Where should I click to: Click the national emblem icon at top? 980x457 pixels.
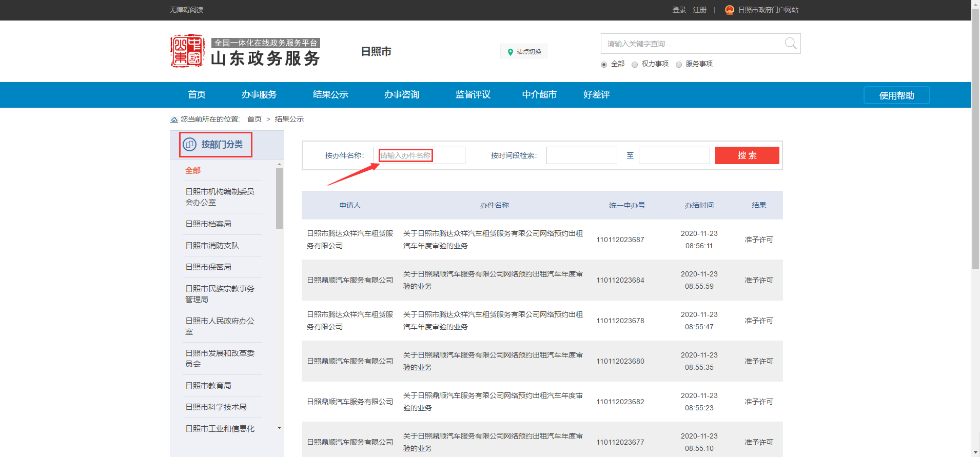pos(729,10)
